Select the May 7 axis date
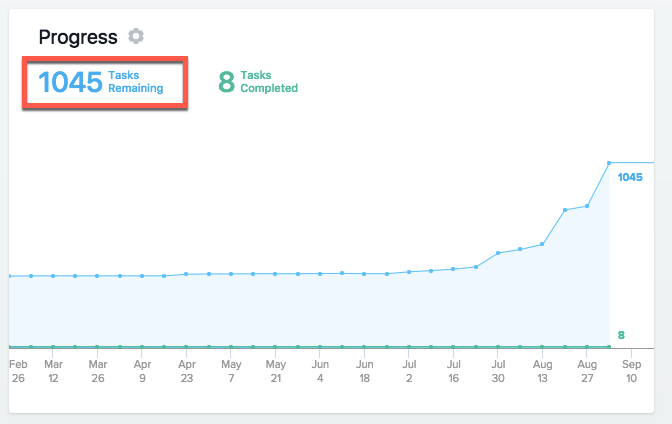This screenshot has height=424, width=672. pyautogui.click(x=231, y=371)
